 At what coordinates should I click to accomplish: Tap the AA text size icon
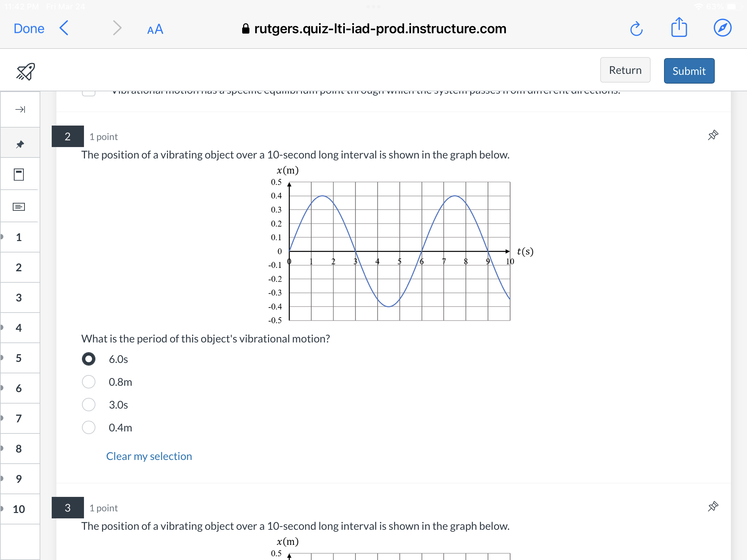[x=155, y=29]
